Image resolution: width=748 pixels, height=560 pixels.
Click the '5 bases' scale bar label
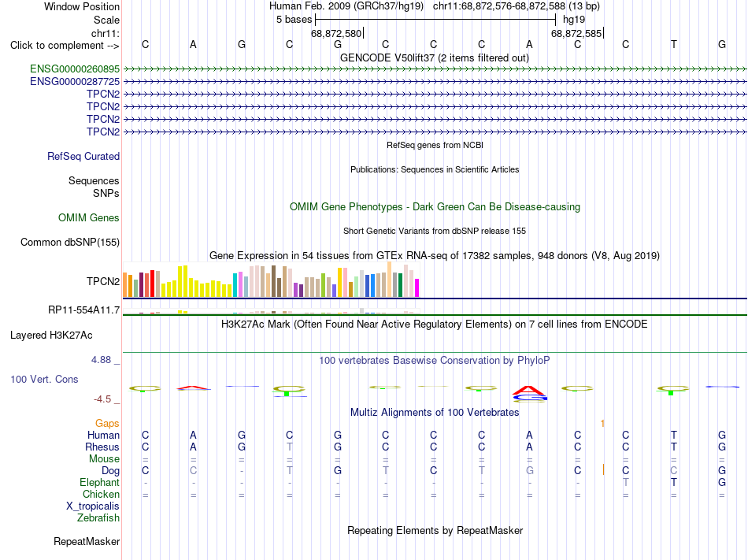point(294,20)
